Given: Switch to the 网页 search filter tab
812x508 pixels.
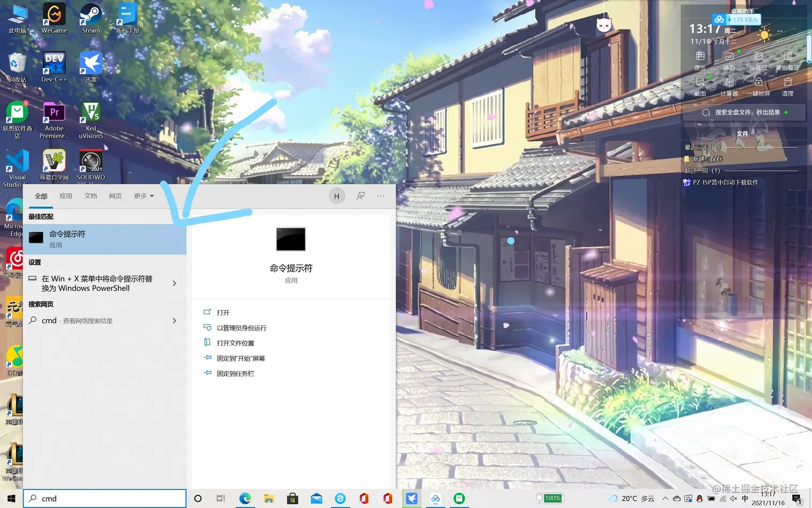Looking at the screenshot, I should pyautogui.click(x=115, y=196).
